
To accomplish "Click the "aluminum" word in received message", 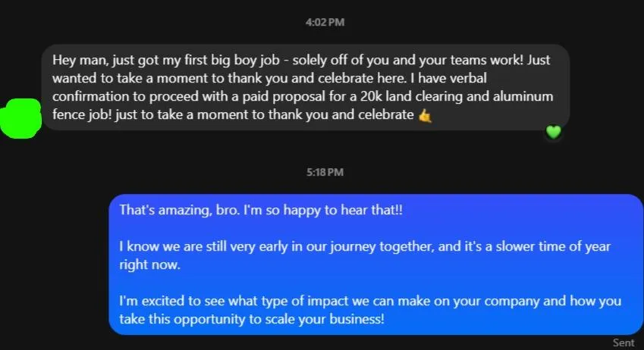I will pos(523,96).
